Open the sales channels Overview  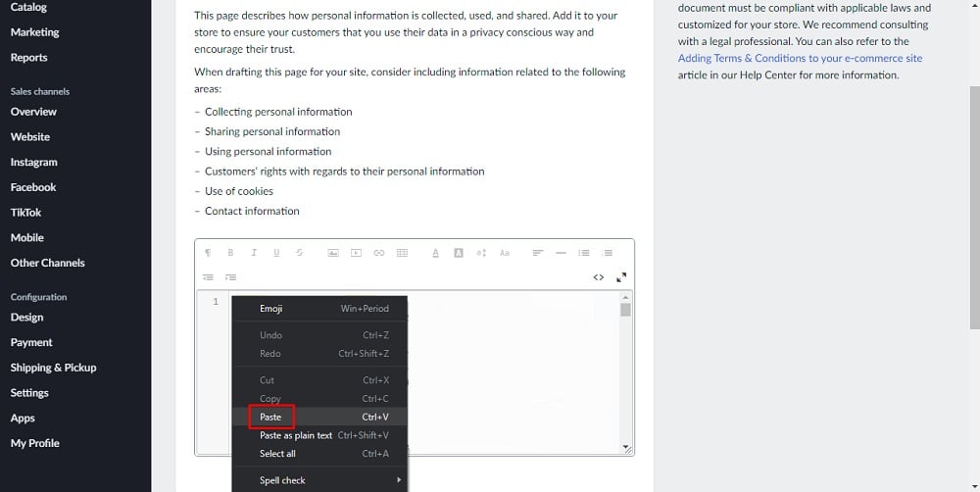(33, 112)
